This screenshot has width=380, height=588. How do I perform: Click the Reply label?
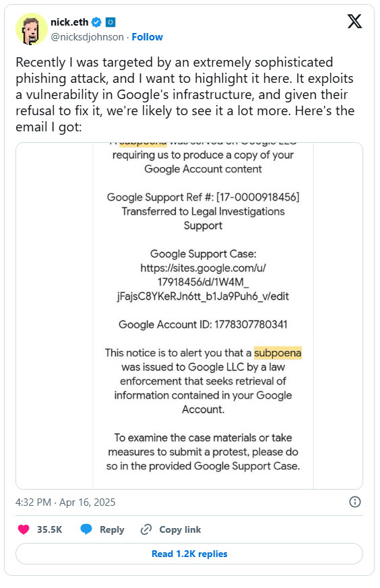pos(112,529)
